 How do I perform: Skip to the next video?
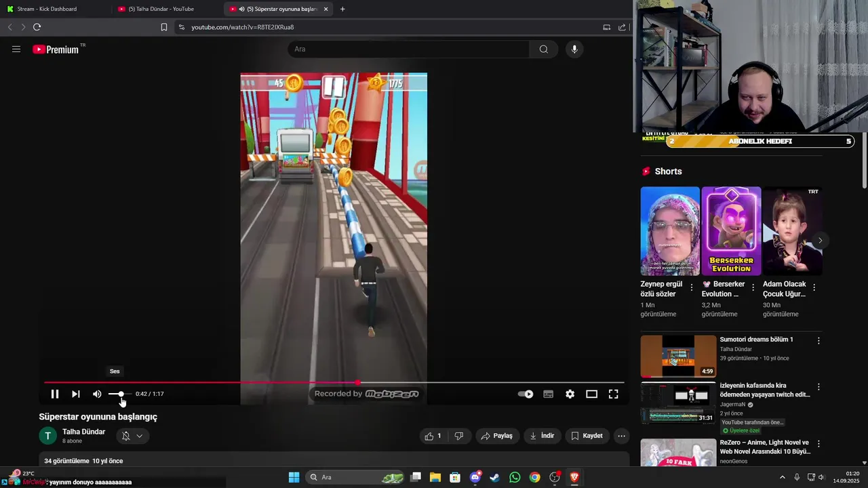click(76, 394)
